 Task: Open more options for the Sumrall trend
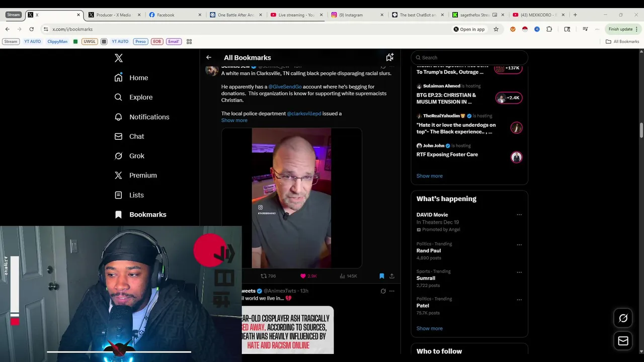pyautogui.click(x=519, y=273)
